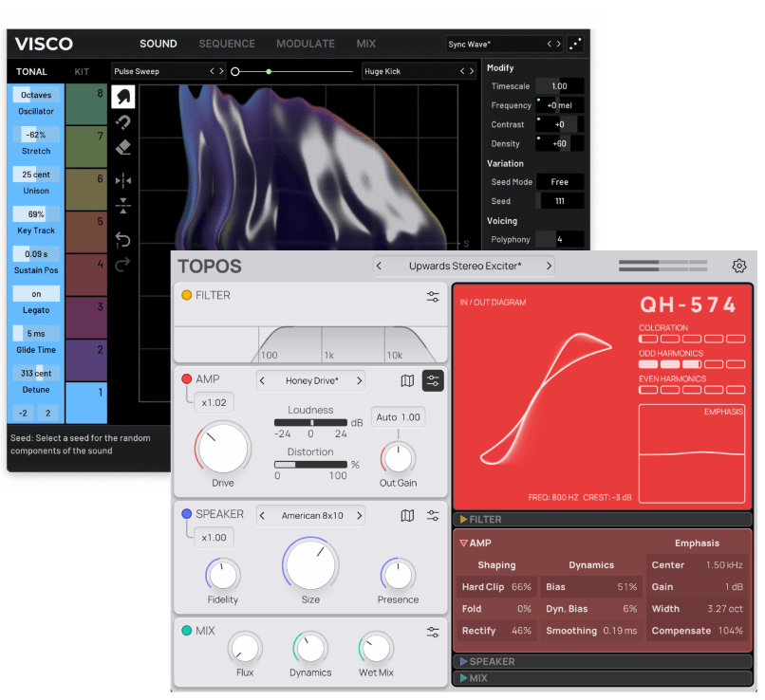Open FILTER section advanced sliders icon

[x=433, y=296]
